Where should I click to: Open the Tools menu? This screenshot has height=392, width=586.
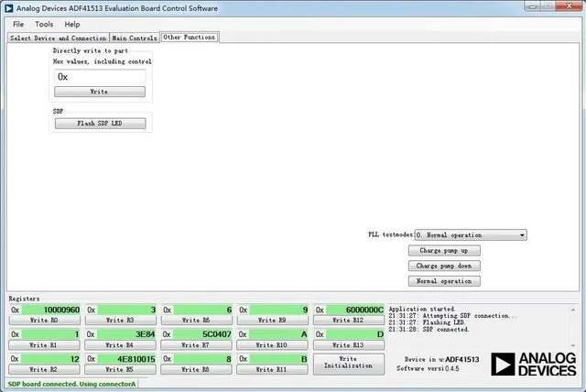coord(44,25)
